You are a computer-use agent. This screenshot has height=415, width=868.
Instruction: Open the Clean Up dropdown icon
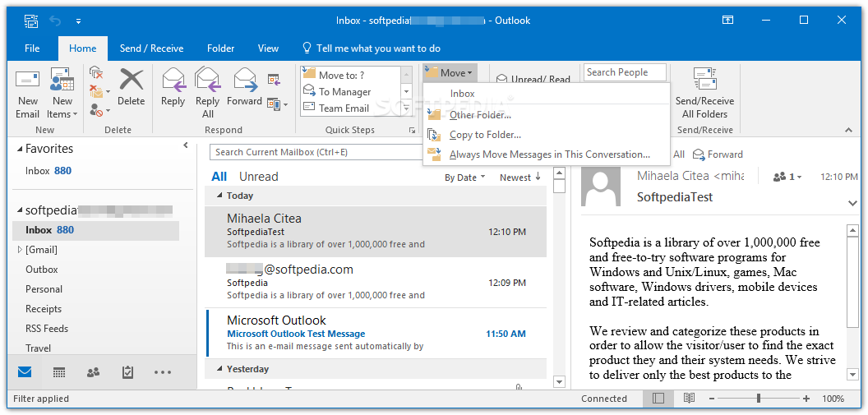coord(99,91)
